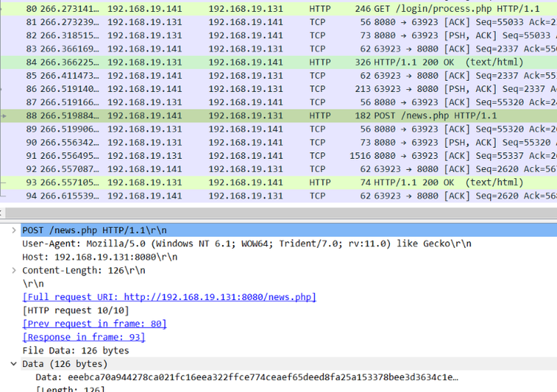Select the Host: 192.168.19.131:8080 field

click(100, 257)
